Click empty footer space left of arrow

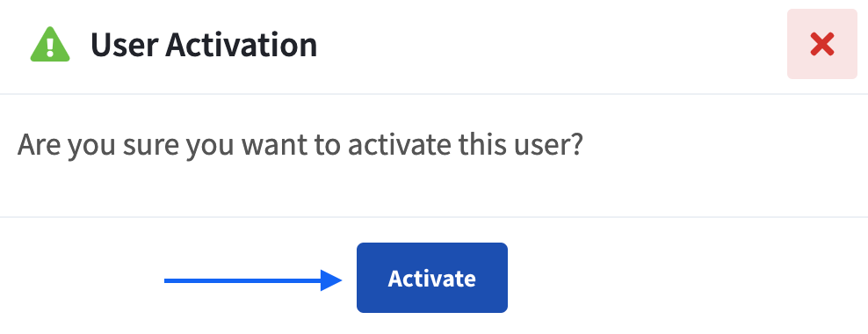[83, 277]
